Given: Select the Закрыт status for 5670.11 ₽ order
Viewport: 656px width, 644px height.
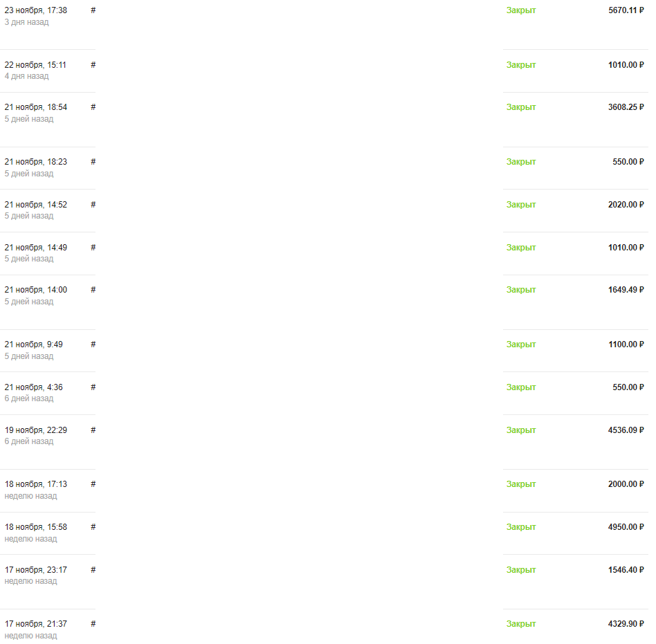Looking at the screenshot, I should [x=521, y=10].
